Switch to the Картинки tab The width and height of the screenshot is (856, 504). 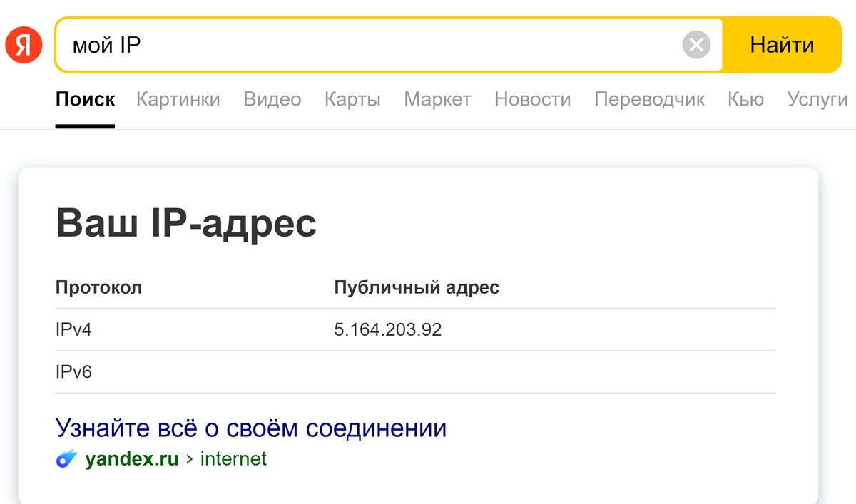[x=178, y=100]
